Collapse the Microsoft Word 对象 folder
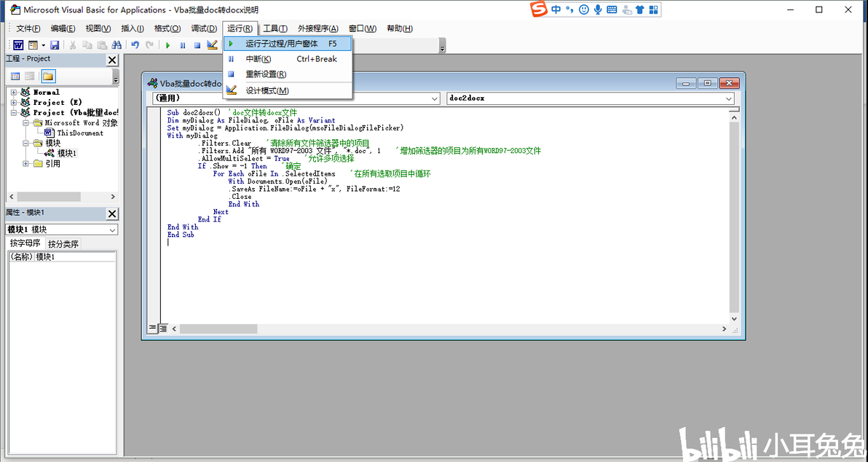 click(x=25, y=123)
